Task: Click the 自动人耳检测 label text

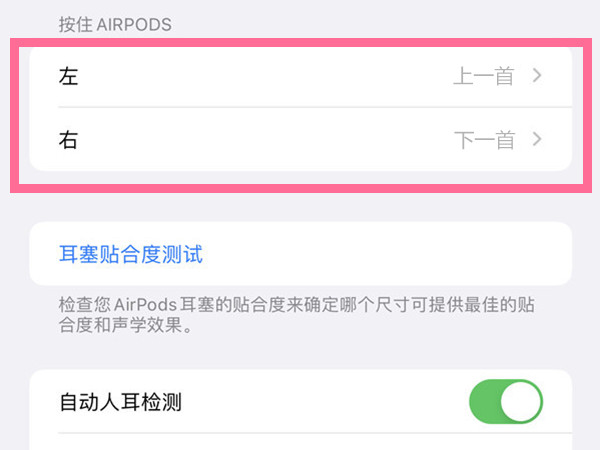Action: coord(120,403)
